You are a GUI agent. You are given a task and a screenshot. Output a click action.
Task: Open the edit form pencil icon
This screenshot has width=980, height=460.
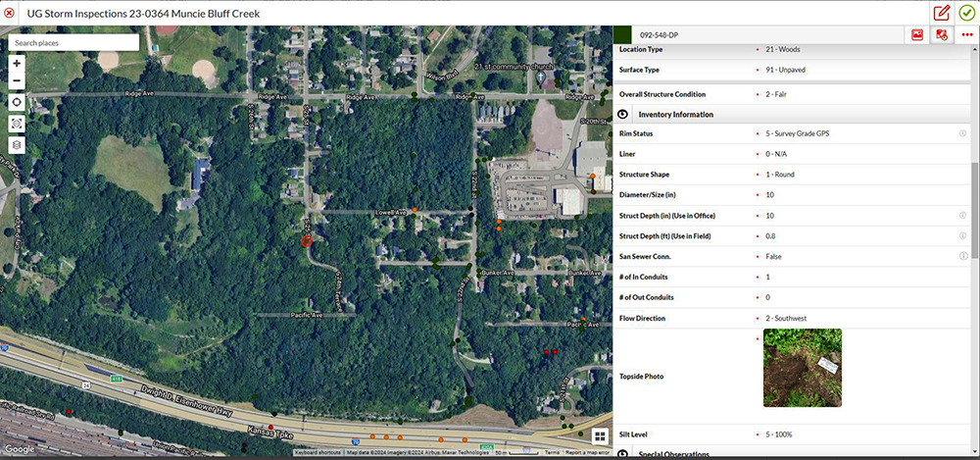coord(941,13)
